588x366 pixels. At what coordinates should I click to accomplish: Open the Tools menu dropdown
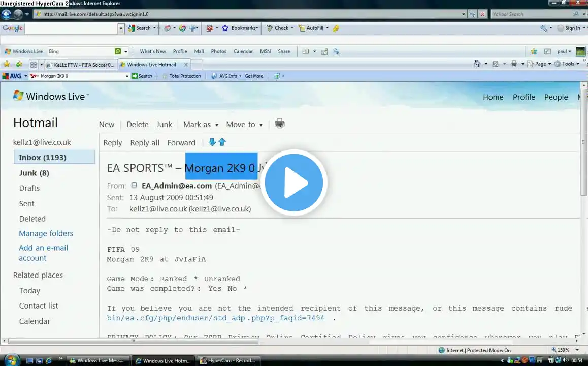pos(567,64)
